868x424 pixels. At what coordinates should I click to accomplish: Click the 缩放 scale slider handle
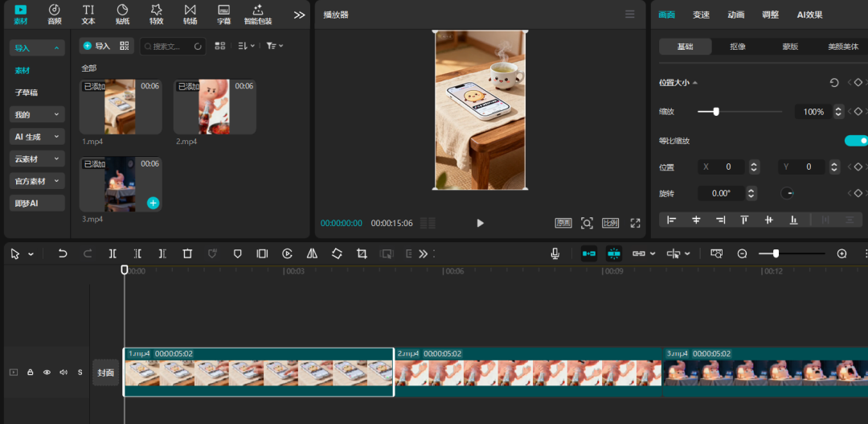pos(716,112)
